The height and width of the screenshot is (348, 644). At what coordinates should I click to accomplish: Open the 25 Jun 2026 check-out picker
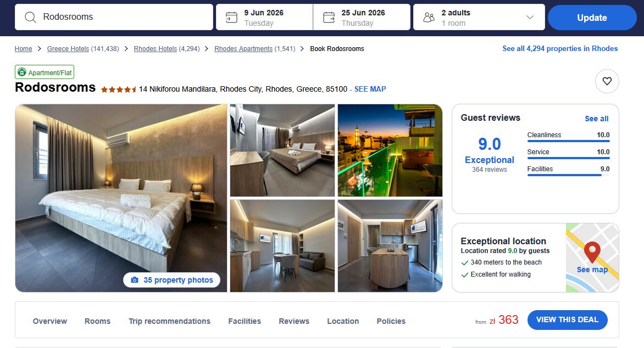coord(362,17)
